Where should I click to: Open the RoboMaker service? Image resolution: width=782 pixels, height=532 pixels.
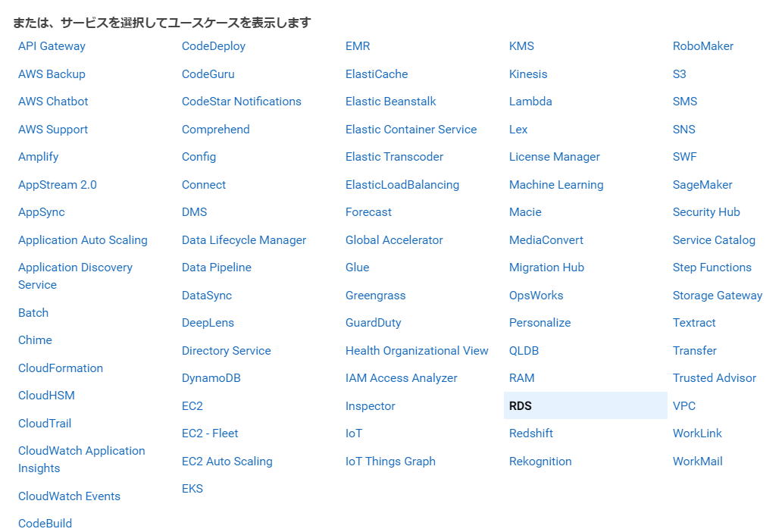point(703,46)
